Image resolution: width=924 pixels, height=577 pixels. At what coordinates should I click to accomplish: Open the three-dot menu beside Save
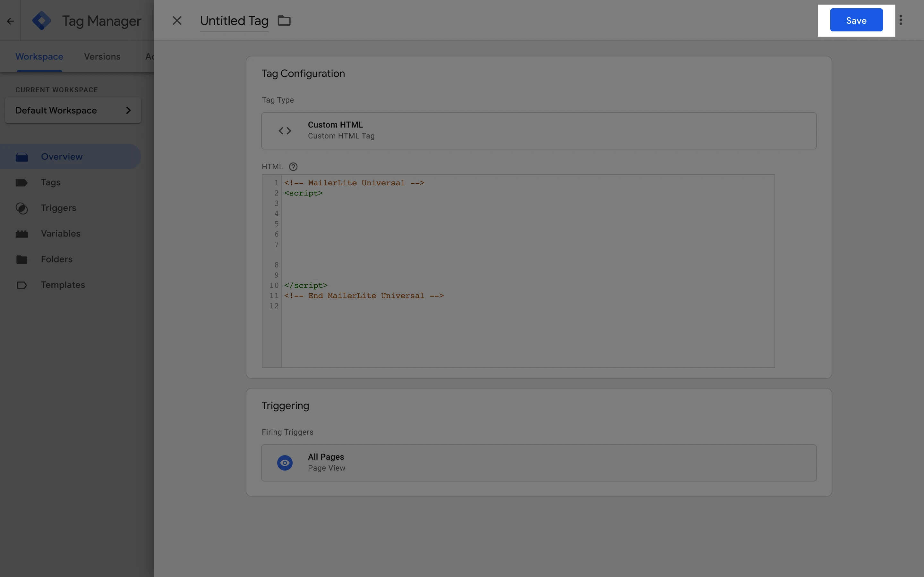[900, 20]
